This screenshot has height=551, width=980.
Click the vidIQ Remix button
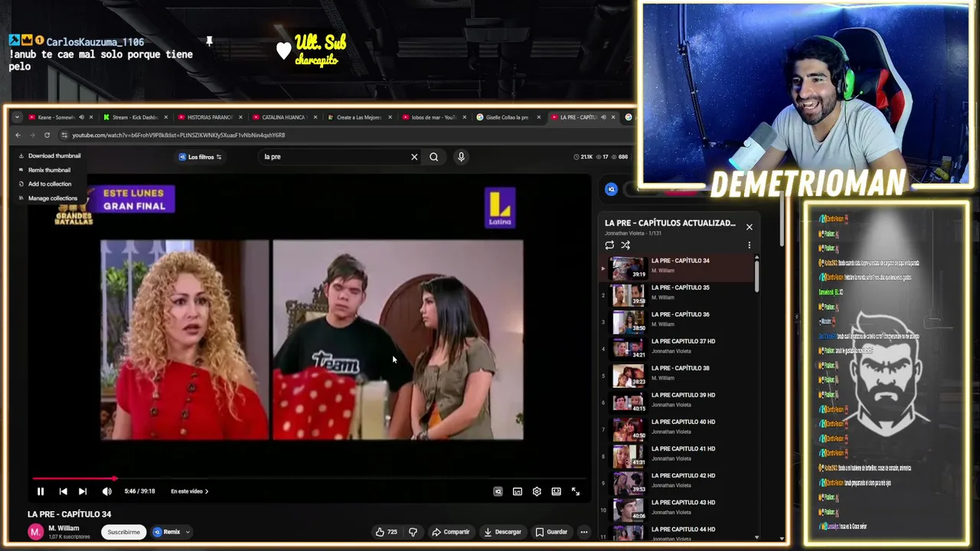(x=167, y=532)
